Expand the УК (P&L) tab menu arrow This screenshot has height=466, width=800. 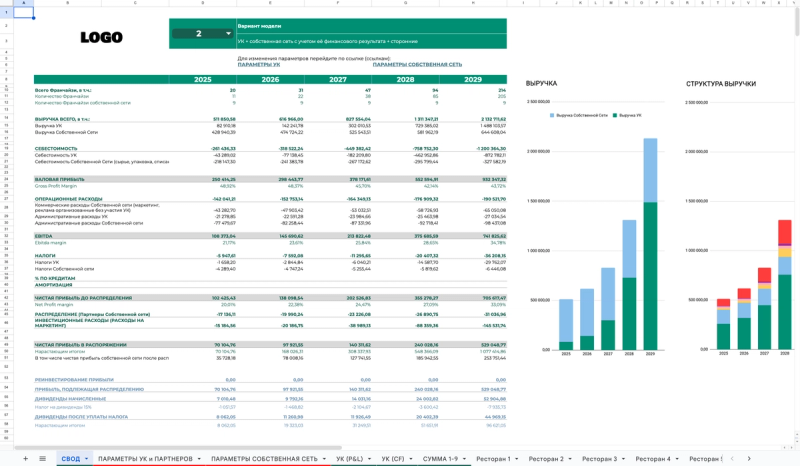tap(370, 458)
